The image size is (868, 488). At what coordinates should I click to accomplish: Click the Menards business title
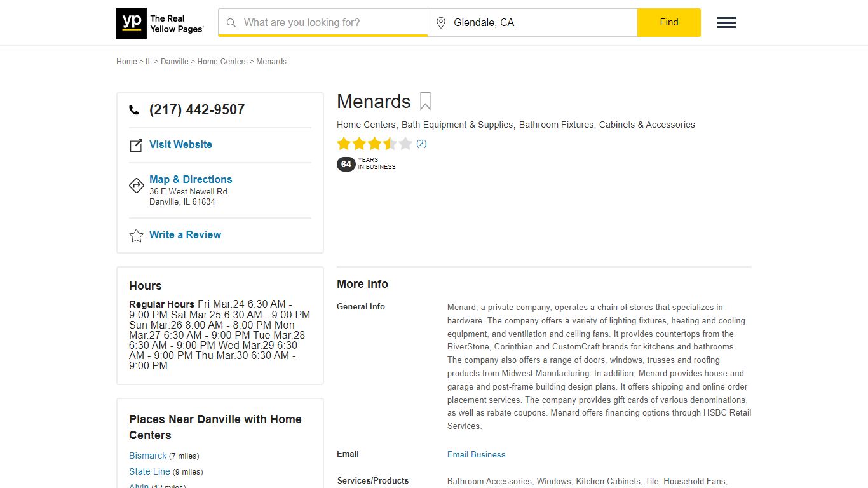[374, 102]
